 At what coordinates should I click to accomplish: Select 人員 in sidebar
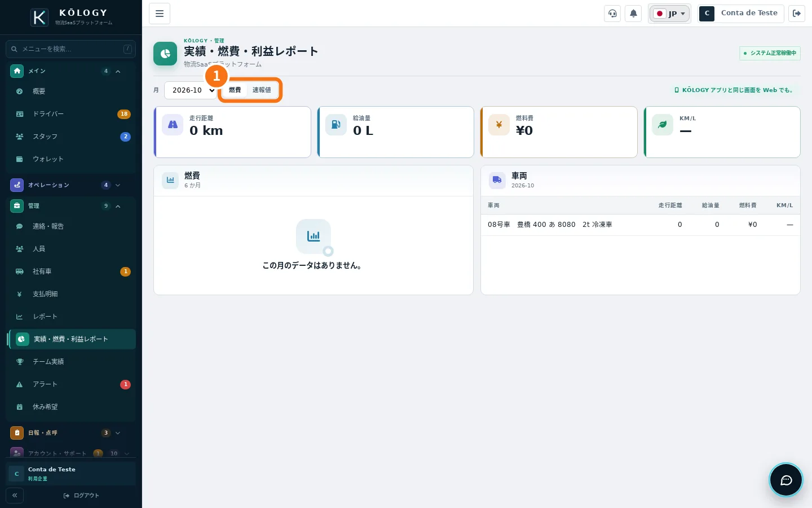[71, 249]
